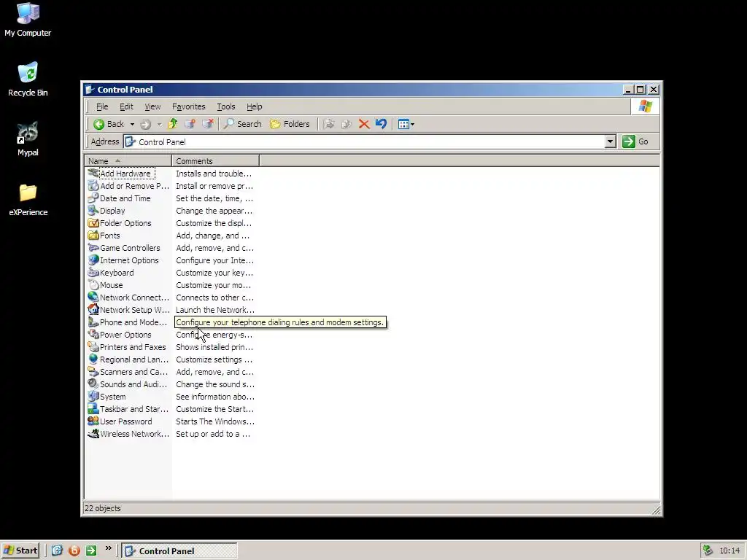Select the Add Hardware icon
747x560 pixels.
point(93,174)
